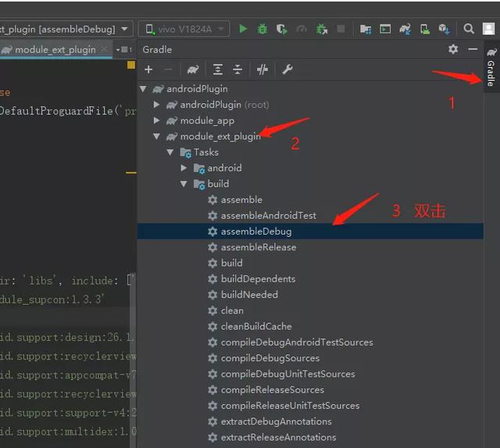
Task: Open the vivo V1824A device dropdown
Action: pyautogui.click(x=184, y=29)
